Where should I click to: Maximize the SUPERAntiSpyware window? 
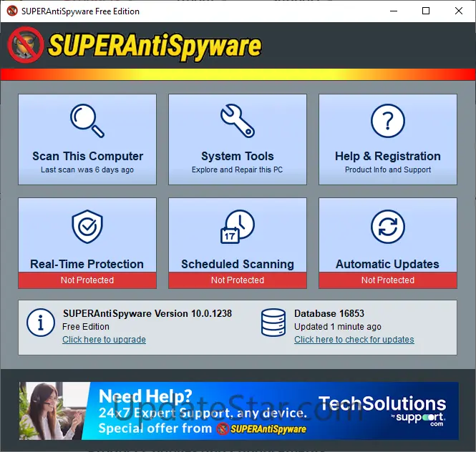click(426, 11)
